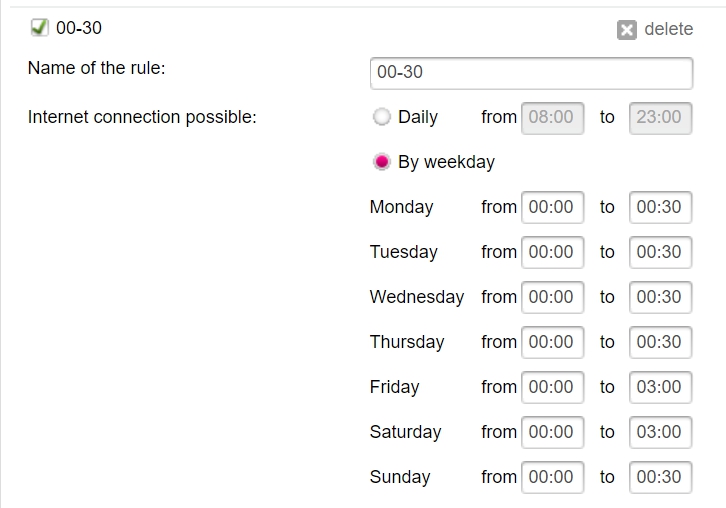
Task: Click the Daily from 08:00 field
Action: click(552, 118)
